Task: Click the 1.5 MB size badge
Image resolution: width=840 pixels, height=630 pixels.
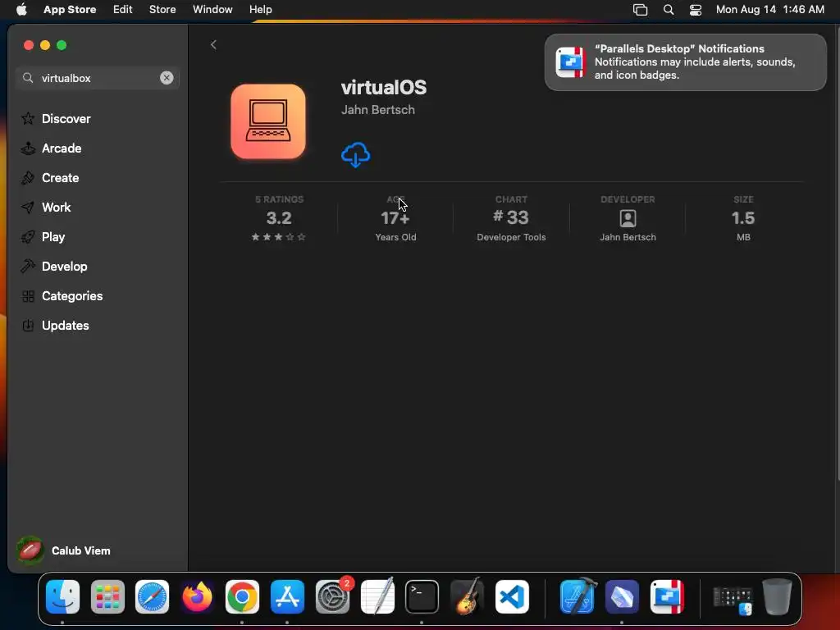Action: pos(743,218)
